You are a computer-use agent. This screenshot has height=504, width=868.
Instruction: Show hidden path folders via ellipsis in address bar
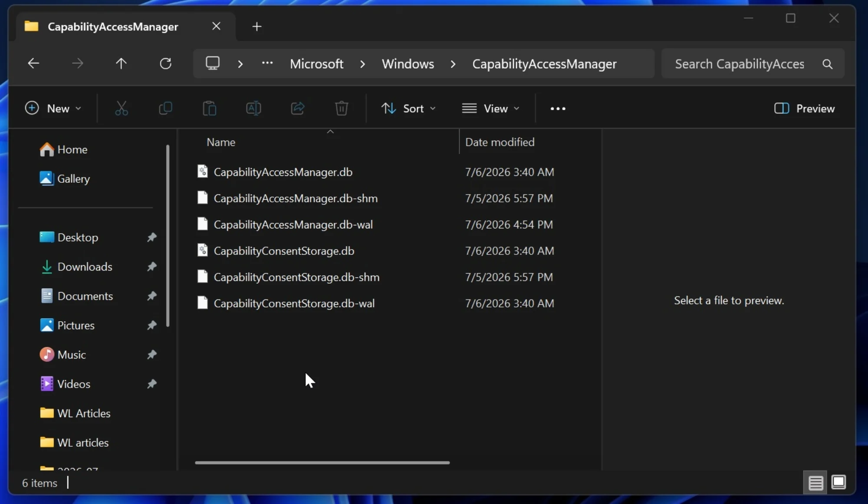(267, 63)
